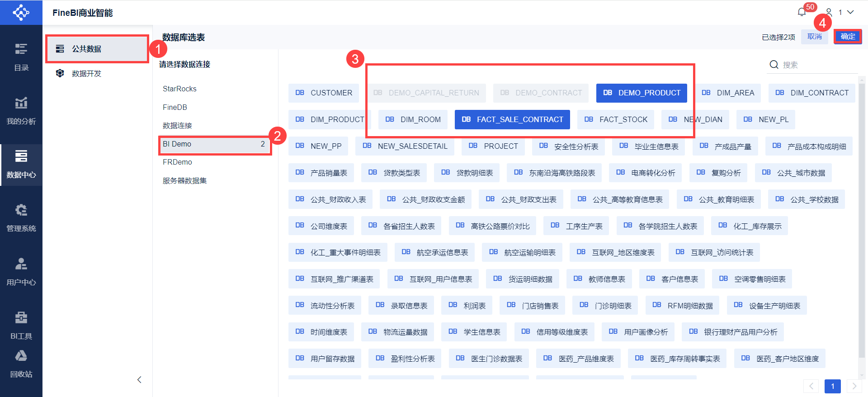
Task: Select the 医药_产品维度表 table
Action: (578, 359)
